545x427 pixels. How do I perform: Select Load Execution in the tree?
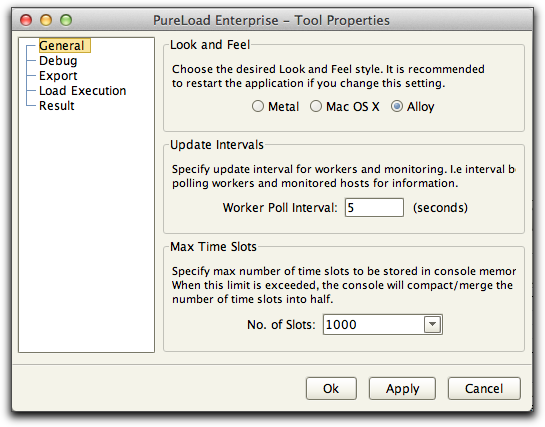[82, 91]
